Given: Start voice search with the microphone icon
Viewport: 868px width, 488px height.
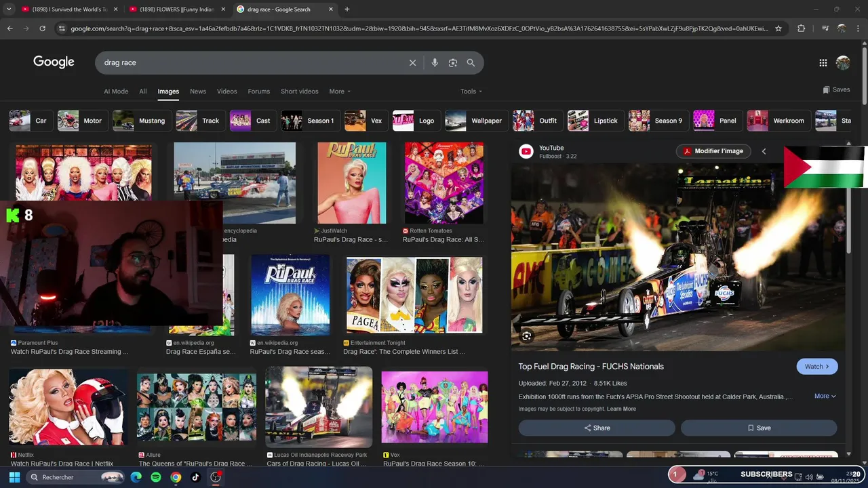Looking at the screenshot, I should pos(435,62).
